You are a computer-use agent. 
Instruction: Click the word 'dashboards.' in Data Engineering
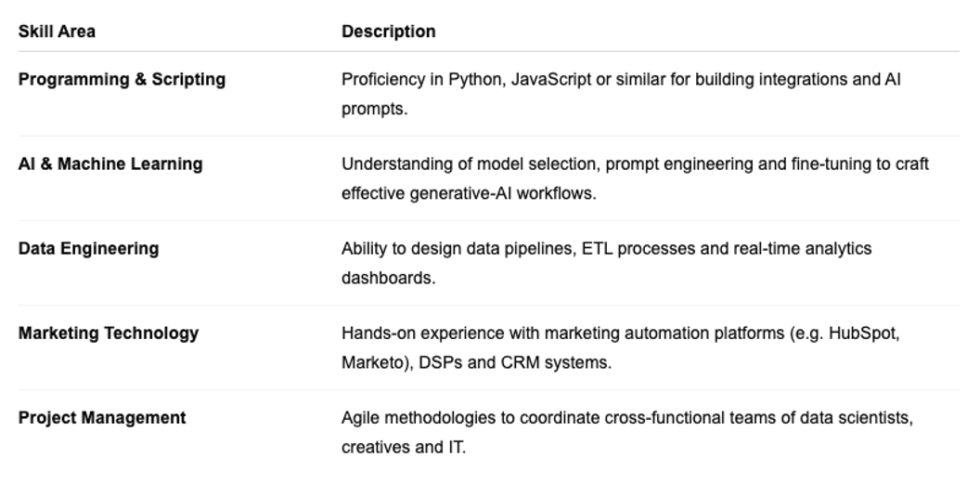(x=388, y=279)
